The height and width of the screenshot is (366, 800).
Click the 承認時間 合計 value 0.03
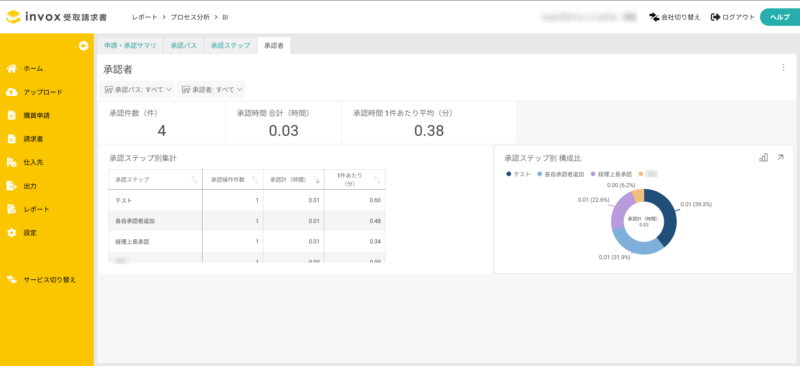coord(283,131)
